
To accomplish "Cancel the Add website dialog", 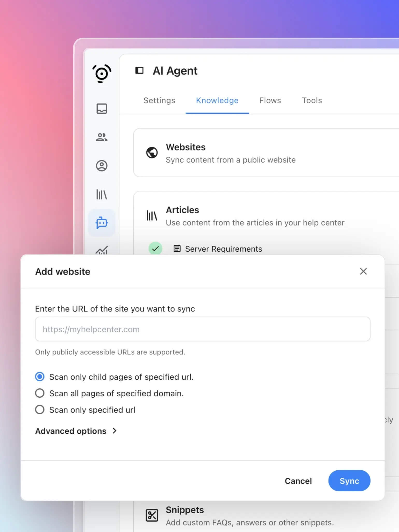I will [x=298, y=481].
